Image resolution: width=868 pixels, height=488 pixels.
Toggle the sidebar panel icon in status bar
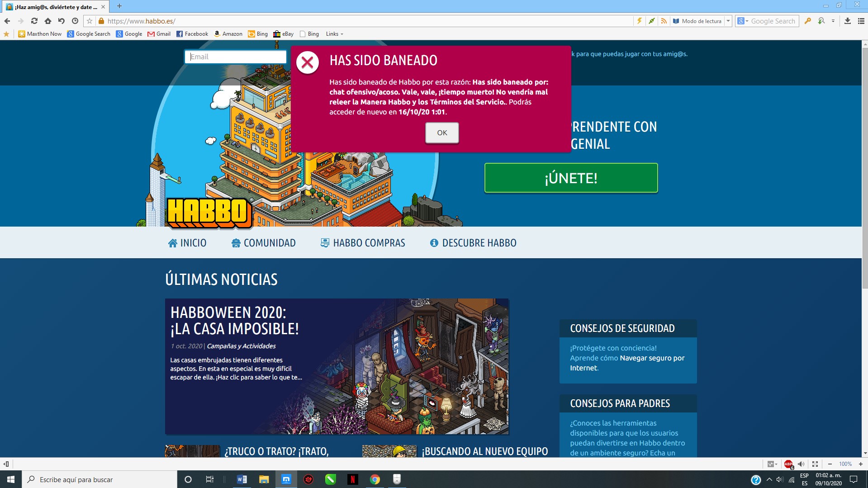6,464
